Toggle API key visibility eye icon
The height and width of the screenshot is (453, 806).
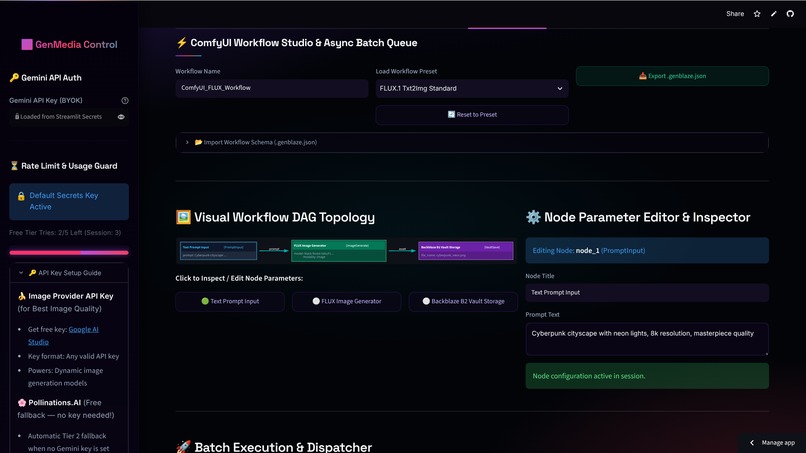click(121, 117)
